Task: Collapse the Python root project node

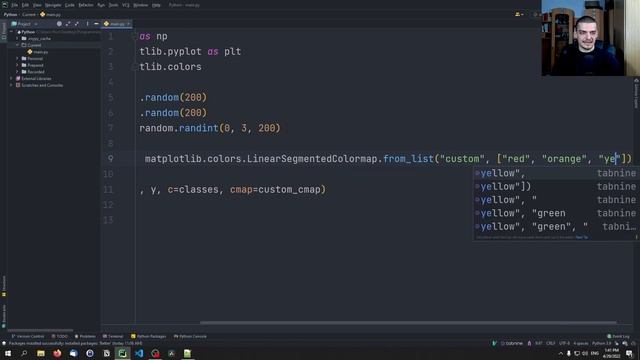Action: pos(12,32)
